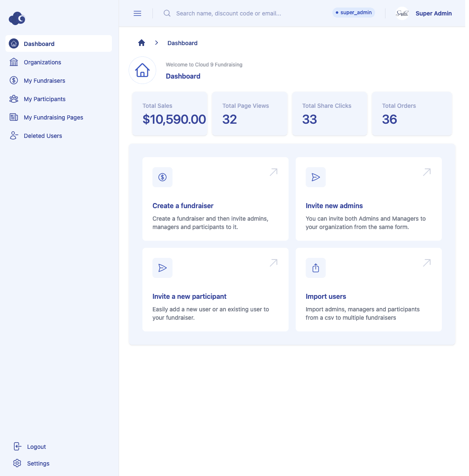The width and height of the screenshot is (469, 476).
Task: Click the dollar icon on Create a fundraiser
Action: [x=162, y=177]
